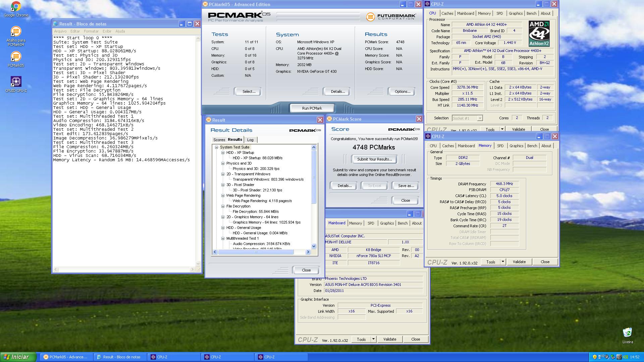The width and height of the screenshot is (644, 362).
Task: Click the NVIDIA settings tray icon
Action: click(x=625, y=357)
